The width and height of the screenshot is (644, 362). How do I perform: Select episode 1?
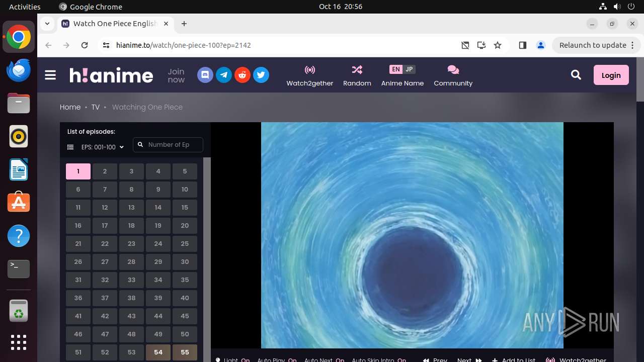pyautogui.click(x=78, y=171)
